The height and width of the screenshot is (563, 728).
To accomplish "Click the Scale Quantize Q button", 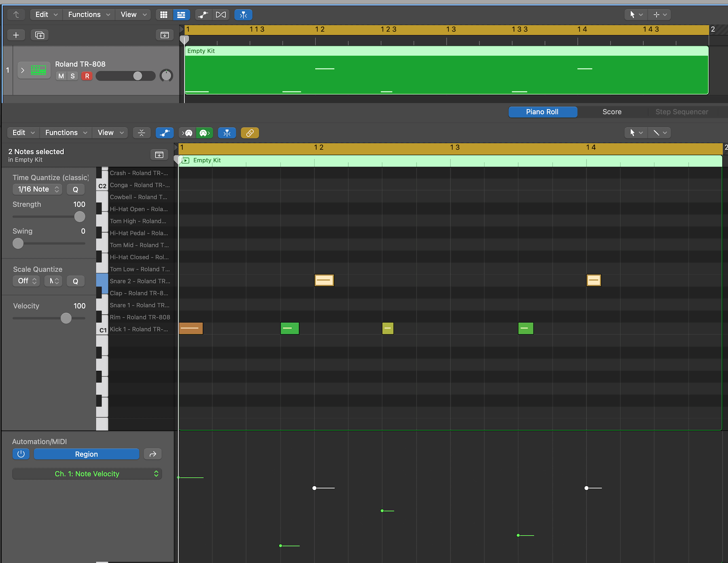I will coord(76,281).
